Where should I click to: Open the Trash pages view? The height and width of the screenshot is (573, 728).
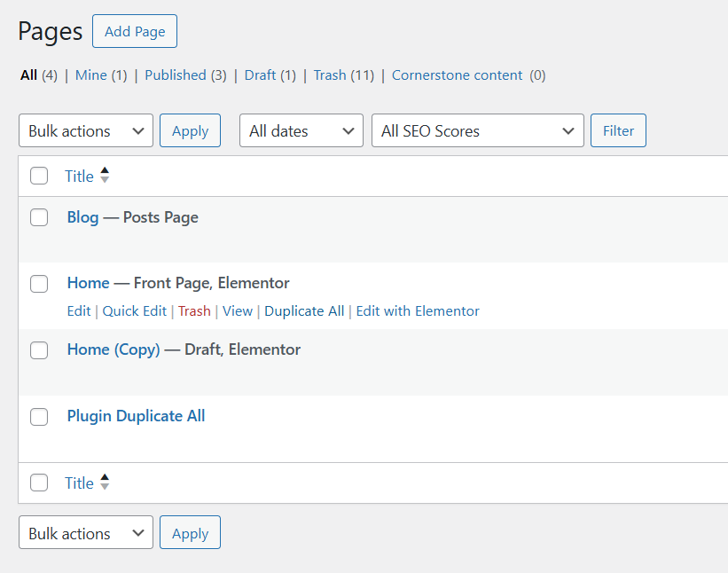(x=330, y=75)
